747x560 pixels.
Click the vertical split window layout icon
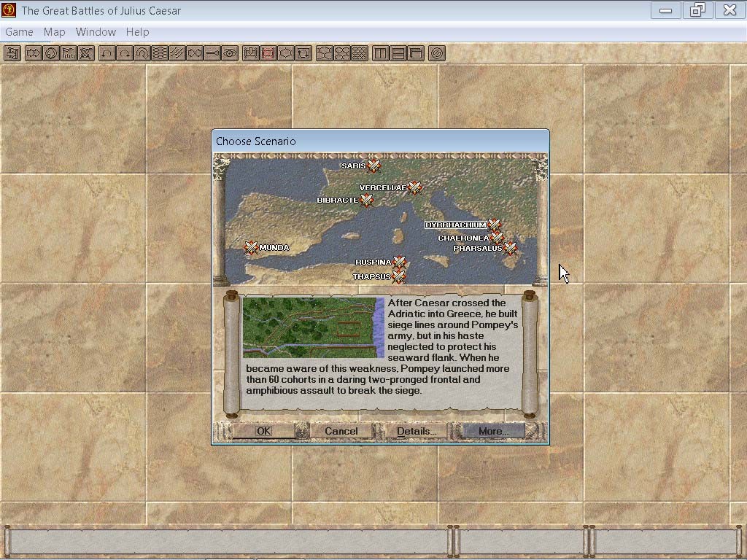(x=381, y=53)
